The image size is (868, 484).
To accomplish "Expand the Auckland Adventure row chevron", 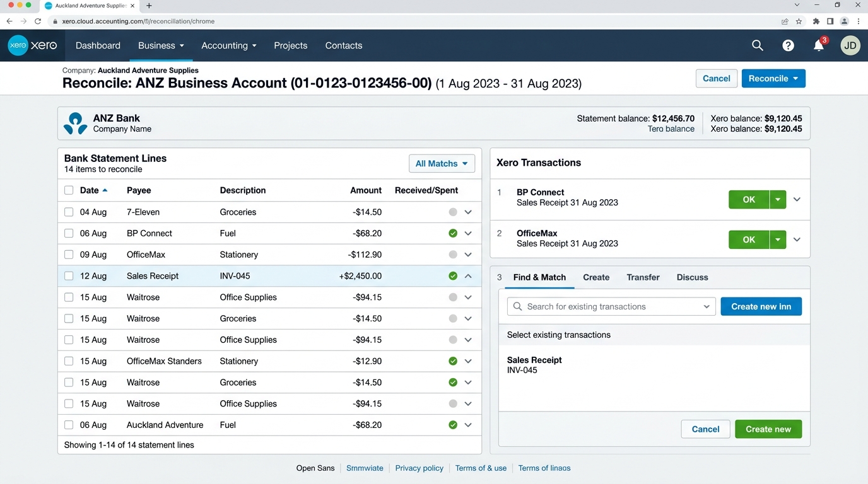I will tap(468, 425).
